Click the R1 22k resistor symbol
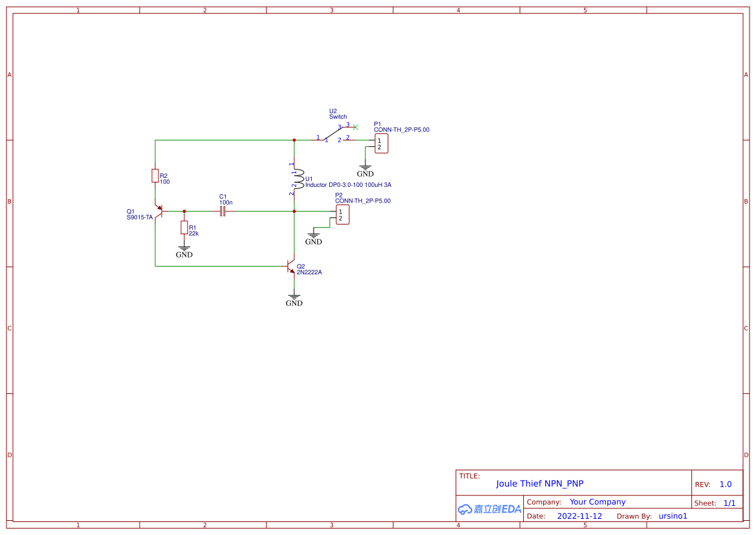Screen dimensions: 756x535 click(x=184, y=228)
